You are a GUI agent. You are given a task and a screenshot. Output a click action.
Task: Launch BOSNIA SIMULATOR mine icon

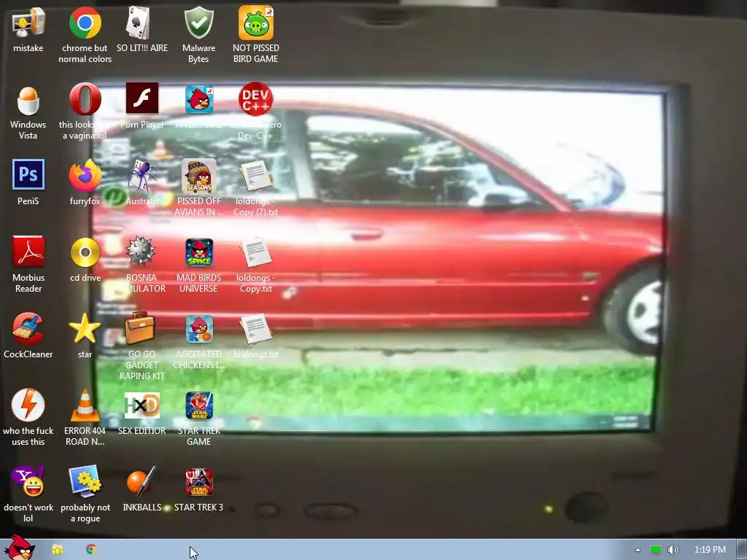pyautogui.click(x=141, y=251)
